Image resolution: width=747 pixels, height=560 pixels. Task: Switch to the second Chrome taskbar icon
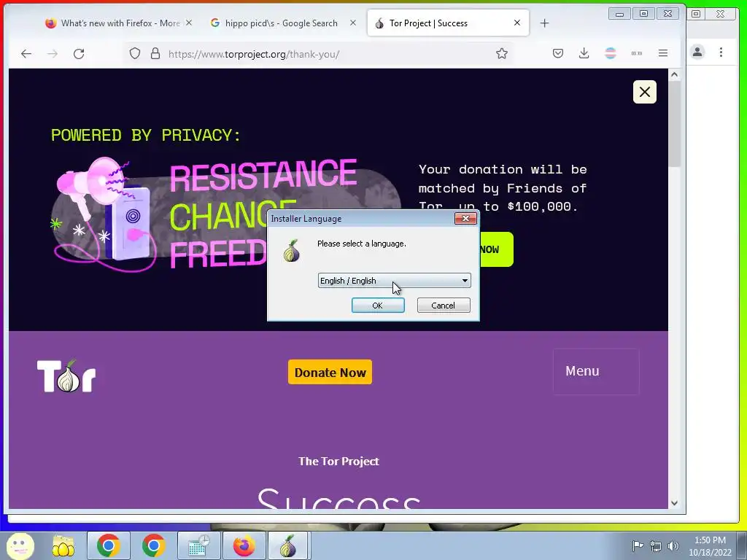pos(153,545)
